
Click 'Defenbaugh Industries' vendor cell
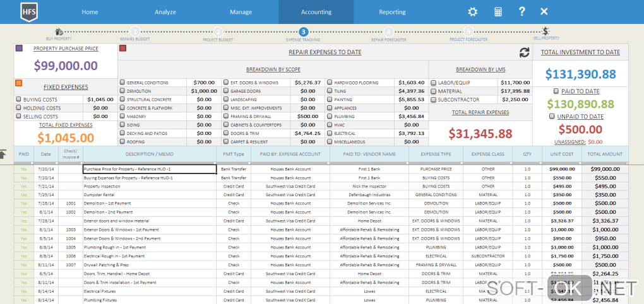pyautogui.click(x=369, y=195)
